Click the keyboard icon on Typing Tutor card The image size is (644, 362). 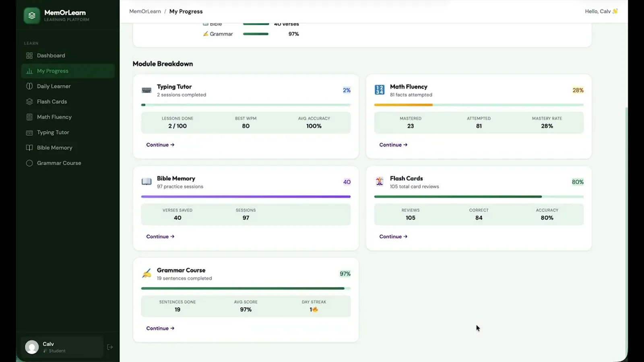(x=147, y=90)
